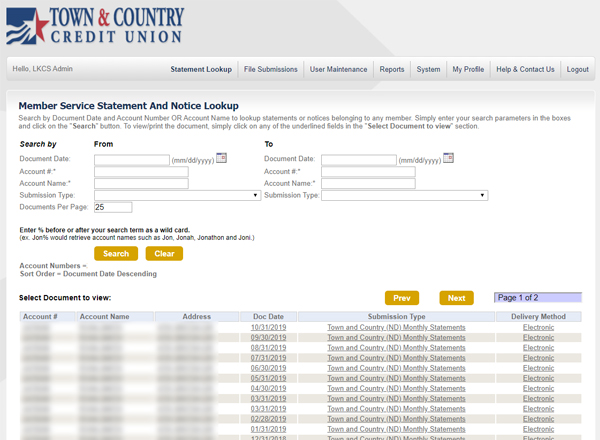The image size is (600, 440).
Task: Open the 09/30/2019 document date link
Action: [x=268, y=337]
